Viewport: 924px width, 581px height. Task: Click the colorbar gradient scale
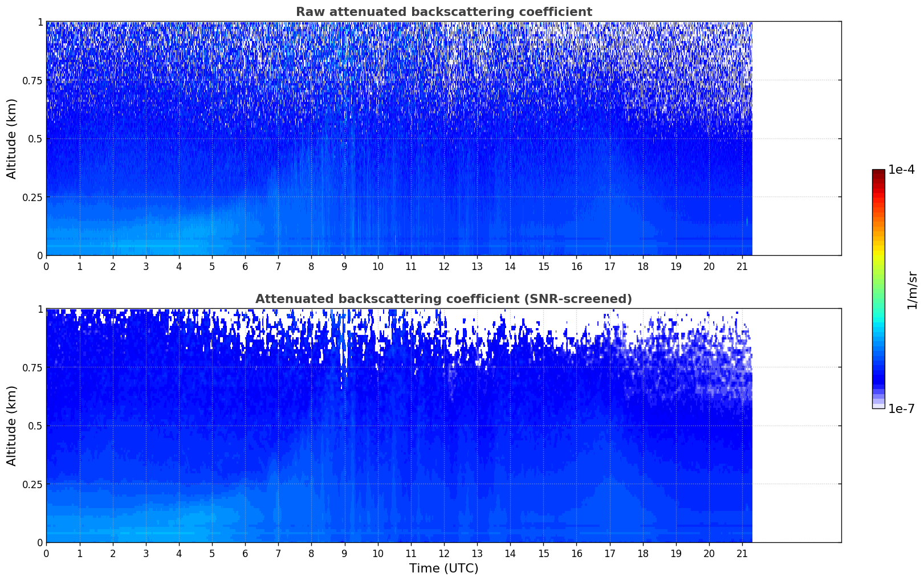[878, 289]
